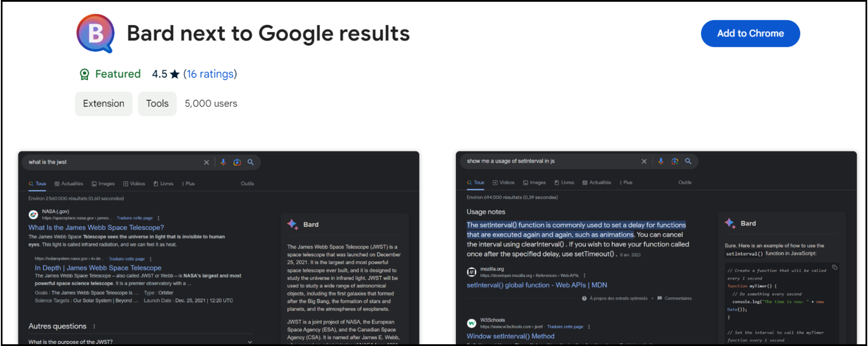Image resolution: width=868 pixels, height=346 pixels.
Task: Click the Extension category chip
Action: click(x=104, y=104)
